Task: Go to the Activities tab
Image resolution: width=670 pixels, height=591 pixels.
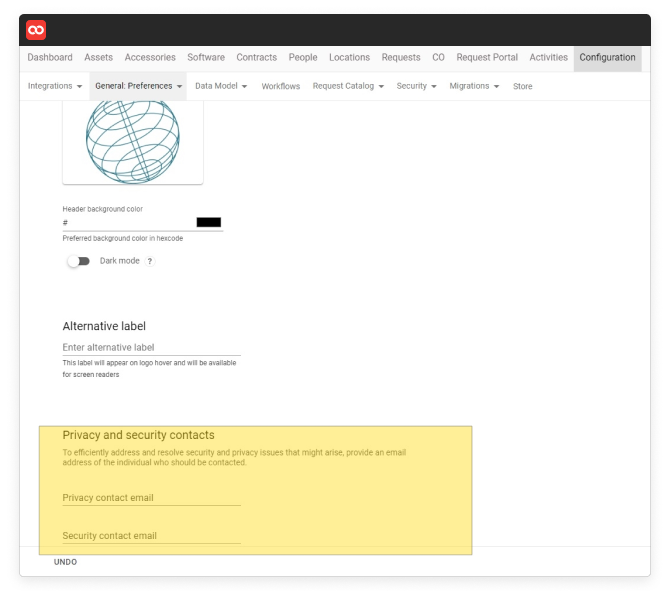Action: [x=549, y=57]
